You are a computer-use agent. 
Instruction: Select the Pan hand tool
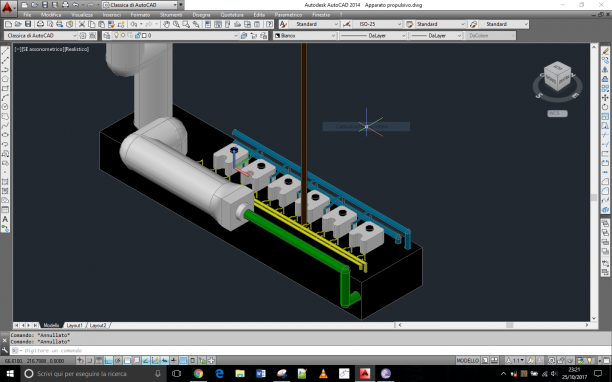pos(167,24)
